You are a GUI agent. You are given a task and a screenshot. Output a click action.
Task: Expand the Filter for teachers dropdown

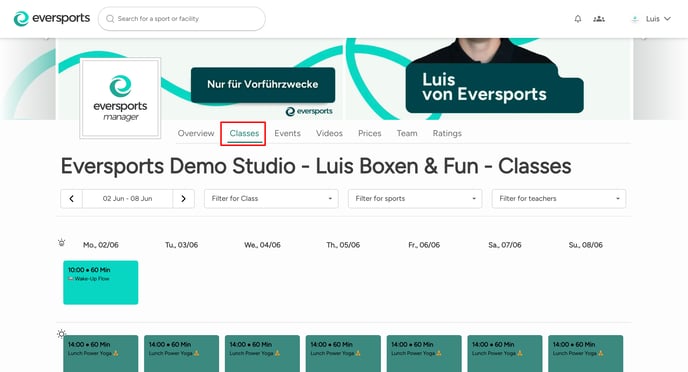pyautogui.click(x=559, y=199)
